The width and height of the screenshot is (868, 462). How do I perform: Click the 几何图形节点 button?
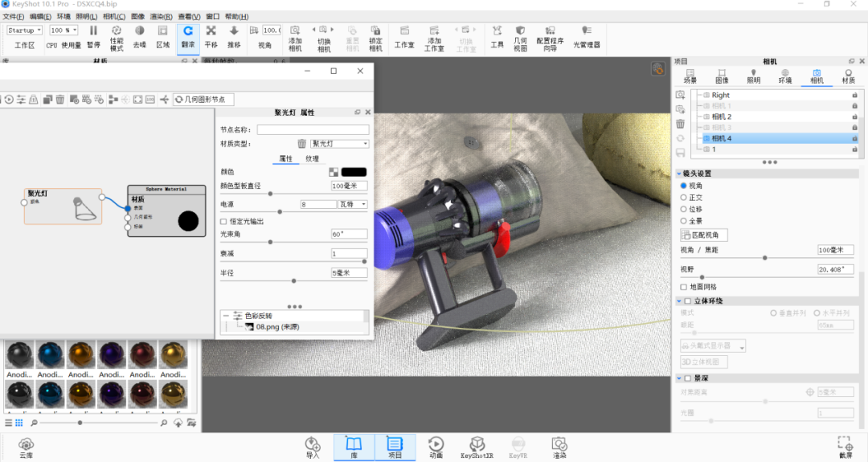pos(203,100)
